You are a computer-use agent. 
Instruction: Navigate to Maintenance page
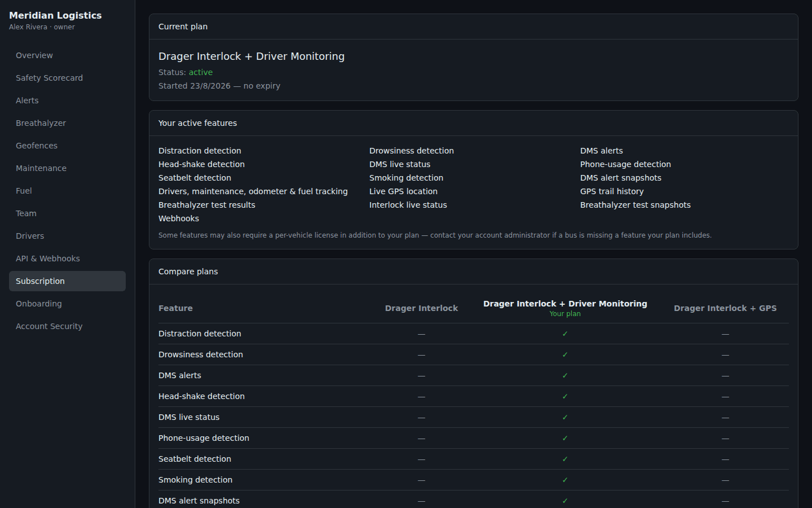67,168
